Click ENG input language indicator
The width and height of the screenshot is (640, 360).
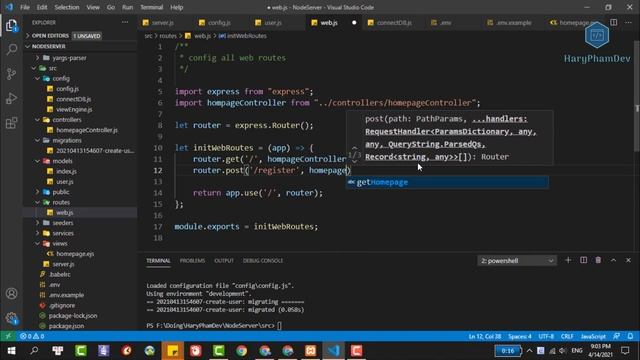point(576,351)
